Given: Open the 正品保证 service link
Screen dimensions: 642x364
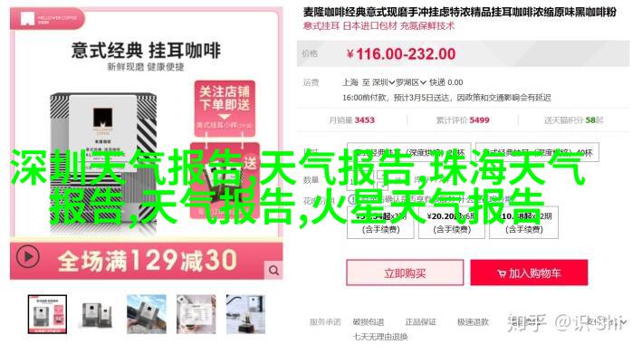Looking at the screenshot, I should point(421,322).
